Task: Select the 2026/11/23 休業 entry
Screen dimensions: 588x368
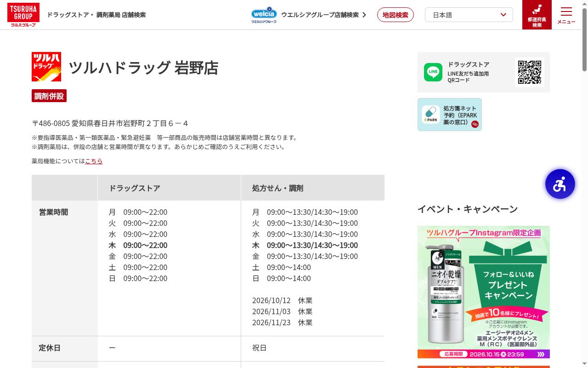Action: (x=282, y=322)
